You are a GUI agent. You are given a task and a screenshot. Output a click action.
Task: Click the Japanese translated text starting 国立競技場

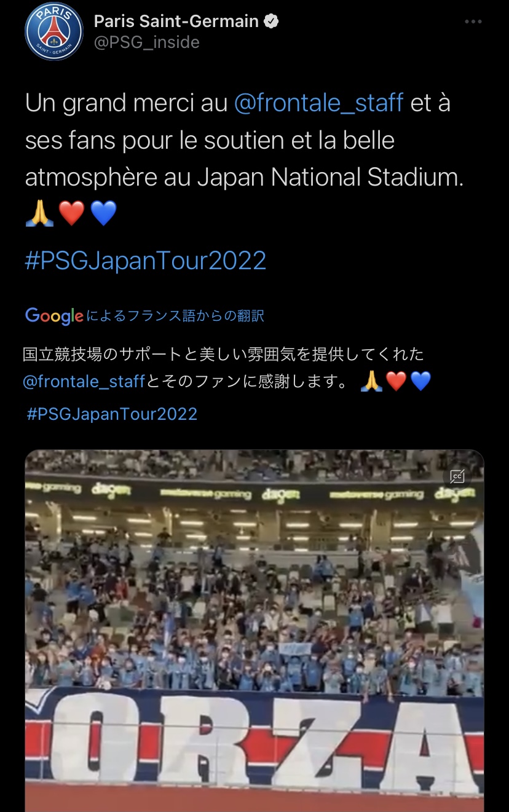pos(223,355)
